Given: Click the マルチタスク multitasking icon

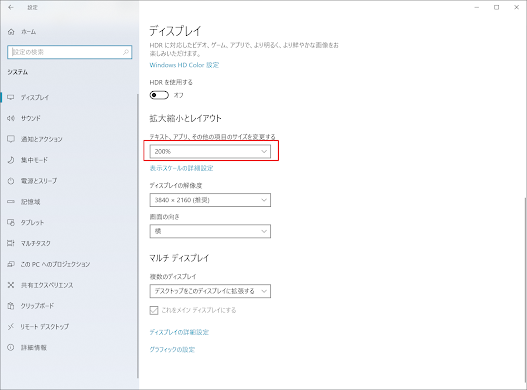Looking at the screenshot, I should 11,243.
